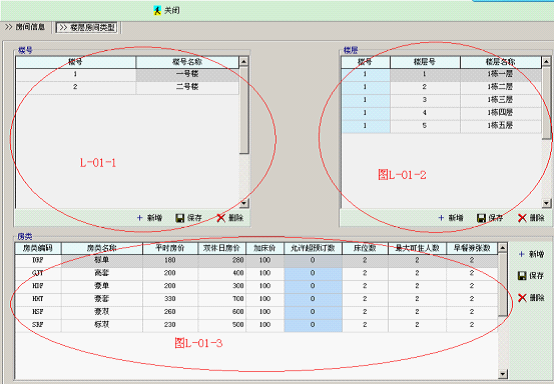Click 删除 red X beside 房类 table
This screenshot has width=554, height=384.
point(522,298)
